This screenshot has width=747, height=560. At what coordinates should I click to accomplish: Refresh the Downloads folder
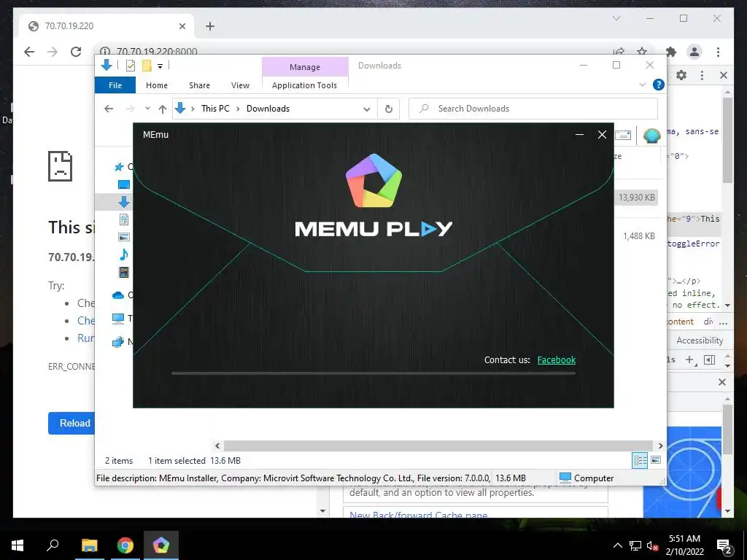(x=389, y=109)
